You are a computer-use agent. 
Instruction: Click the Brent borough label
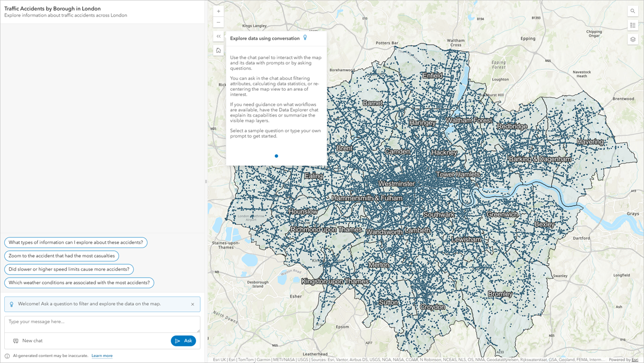(x=345, y=148)
